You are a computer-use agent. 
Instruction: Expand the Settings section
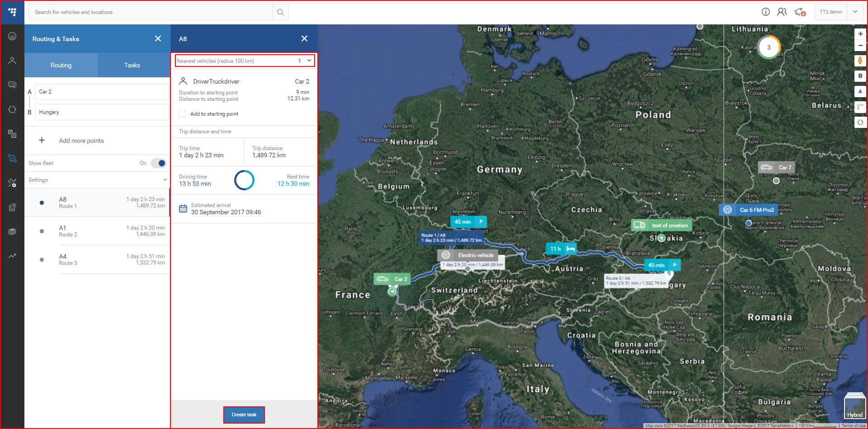[97, 180]
